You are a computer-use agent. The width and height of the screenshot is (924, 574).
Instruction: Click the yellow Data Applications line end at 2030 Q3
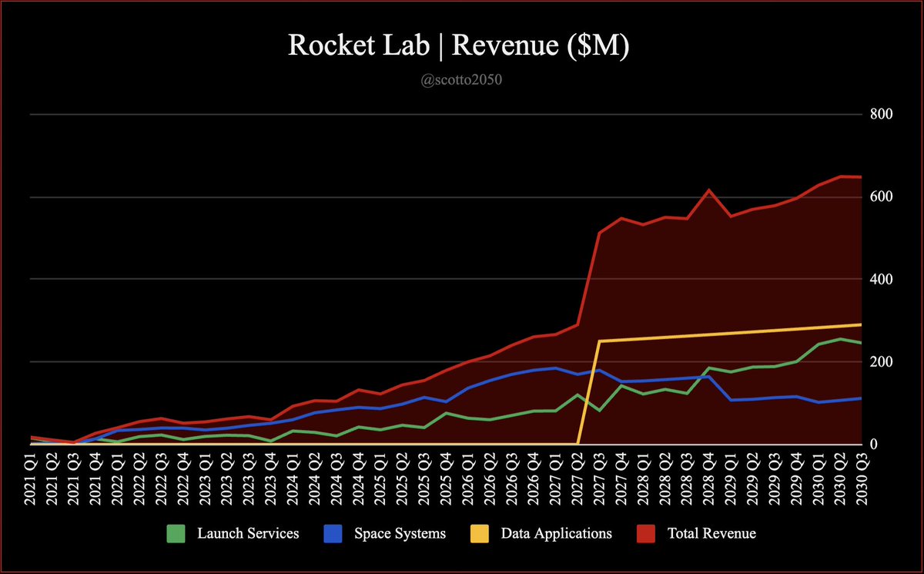click(x=862, y=324)
